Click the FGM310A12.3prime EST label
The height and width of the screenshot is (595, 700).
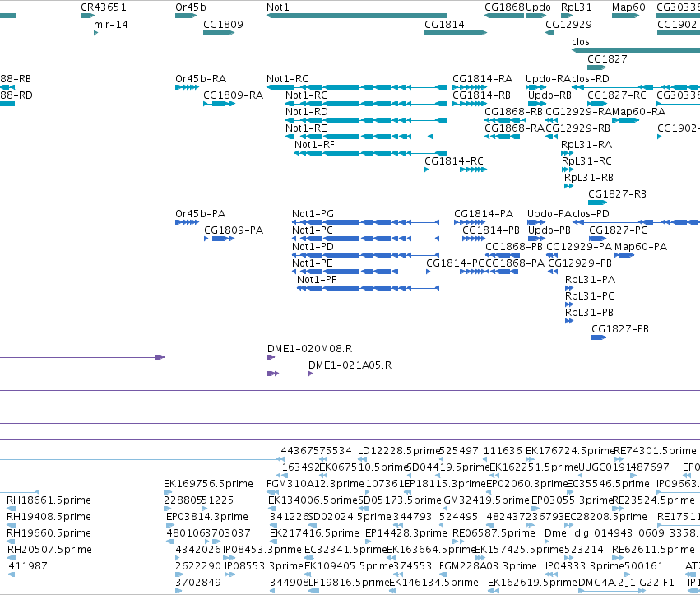coord(315,484)
